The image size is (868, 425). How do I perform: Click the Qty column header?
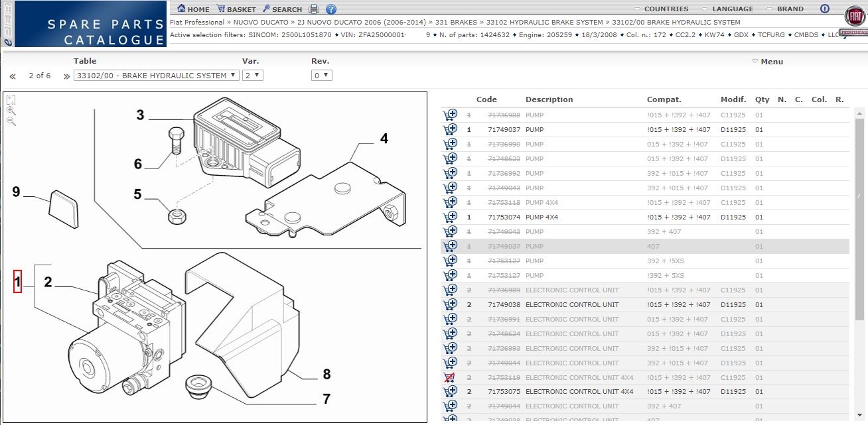[x=762, y=99]
